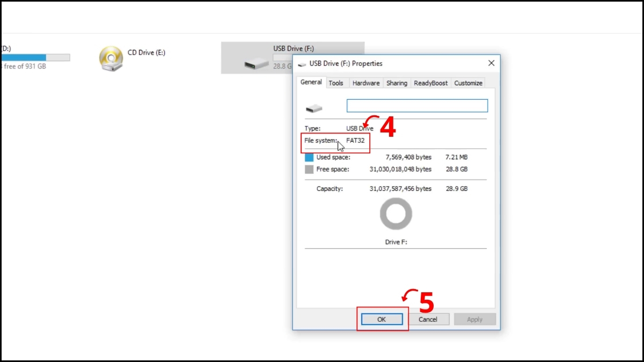
Task: Click the 'Capacity:' label
Action: [330, 189]
